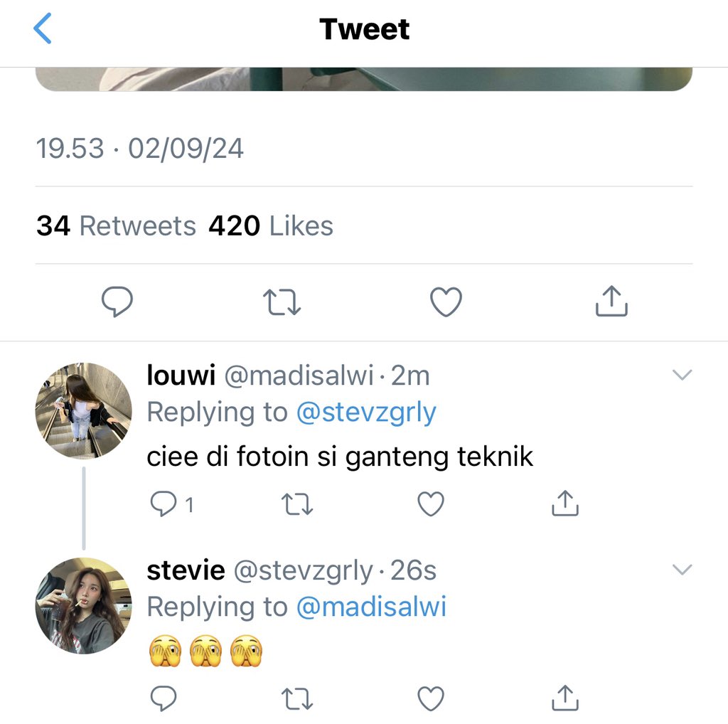
Task: Share stevie's emoji reply
Action: [565, 698]
